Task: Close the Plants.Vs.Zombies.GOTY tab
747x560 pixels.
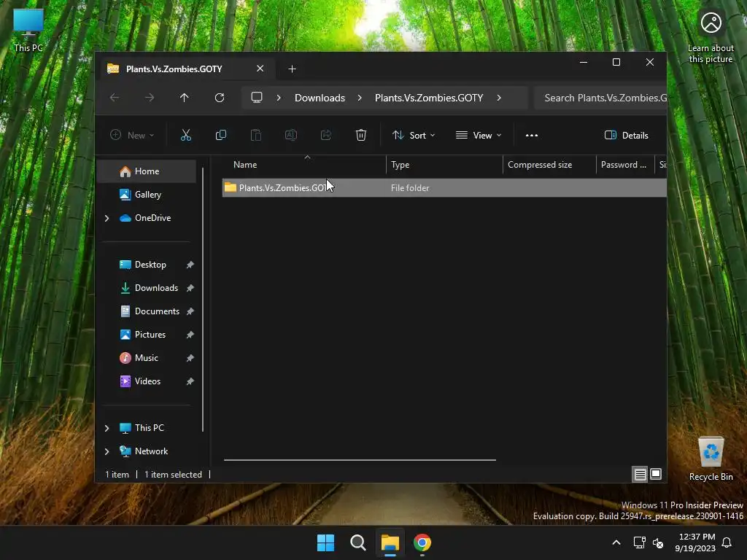Action: pos(260,69)
